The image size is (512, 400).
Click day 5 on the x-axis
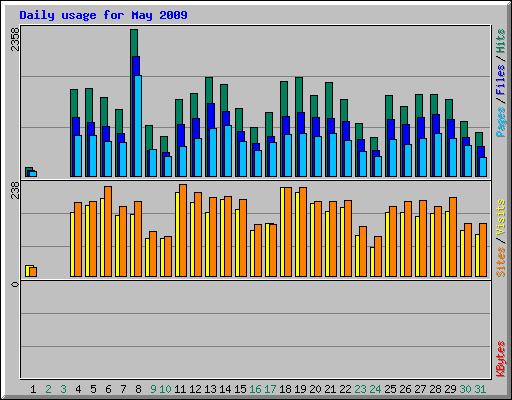(x=93, y=389)
